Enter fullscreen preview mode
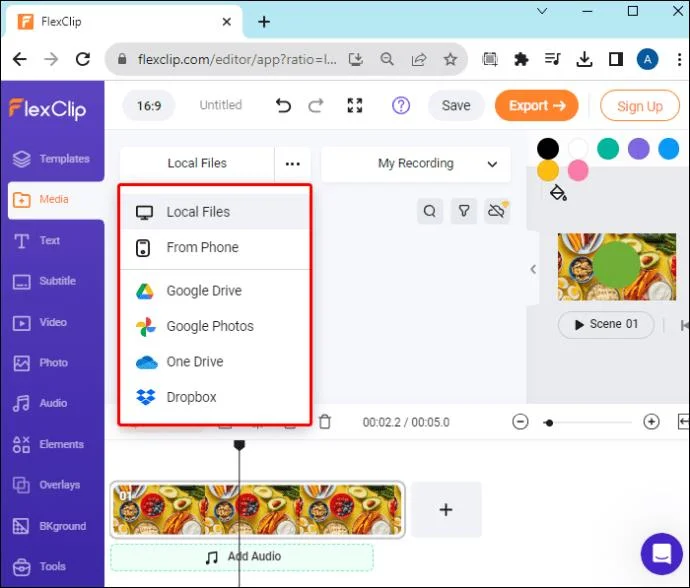This screenshot has width=690, height=588. (x=355, y=106)
